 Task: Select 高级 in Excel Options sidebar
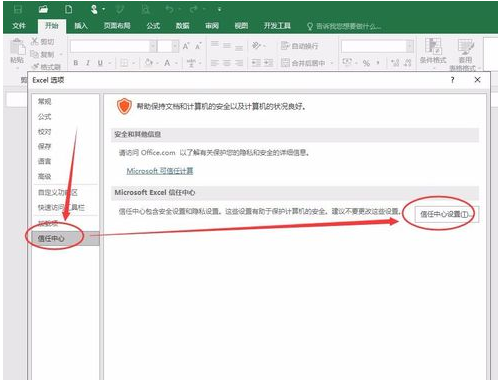coord(44,176)
